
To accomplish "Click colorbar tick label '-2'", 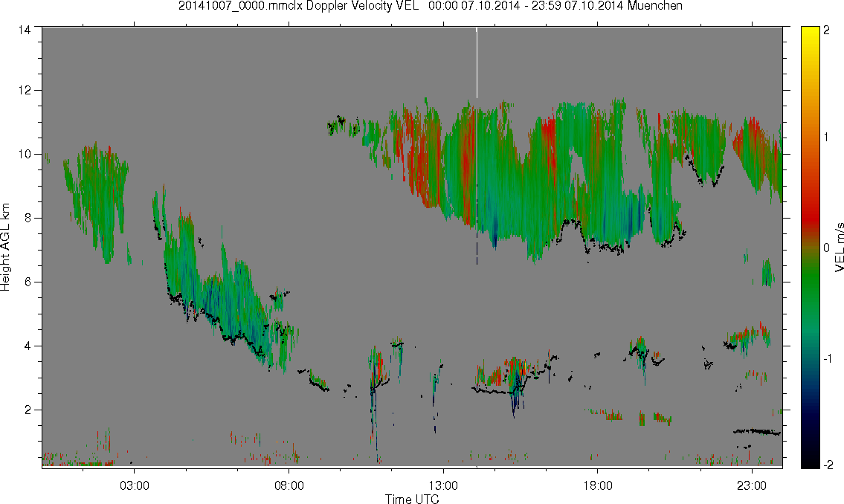I will click(828, 465).
